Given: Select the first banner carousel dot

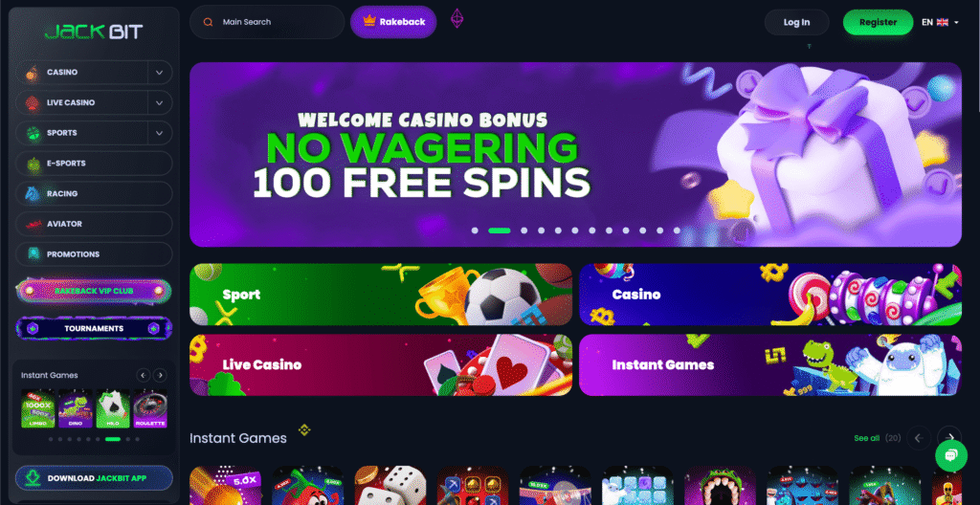Looking at the screenshot, I should coord(475,231).
